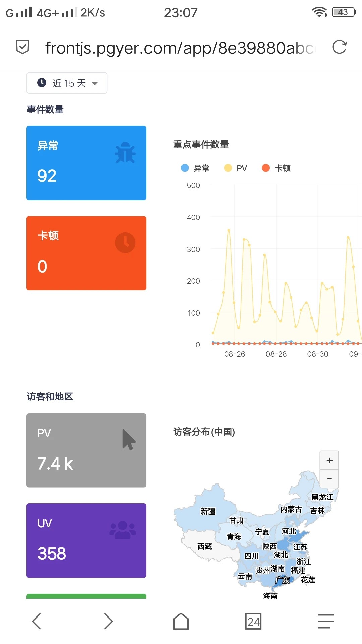Select 黑龙江 province on the map
362x644 pixels.
tap(322, 497)
